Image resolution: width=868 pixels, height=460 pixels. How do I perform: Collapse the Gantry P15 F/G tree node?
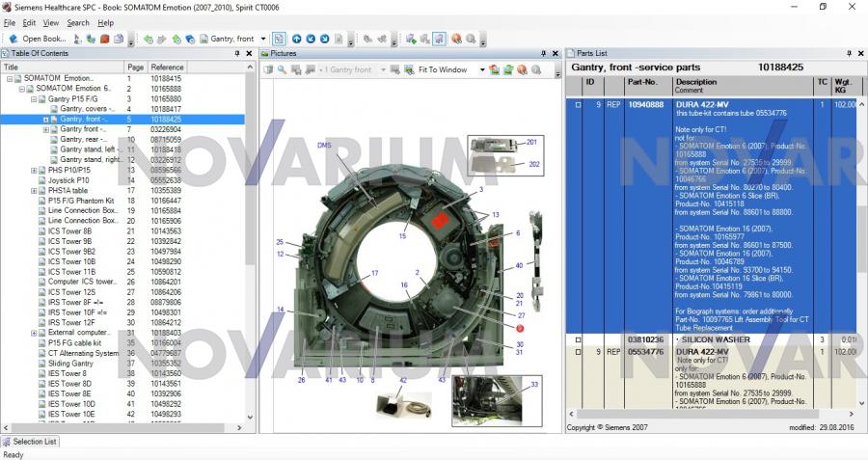click(x=34, y=98)
